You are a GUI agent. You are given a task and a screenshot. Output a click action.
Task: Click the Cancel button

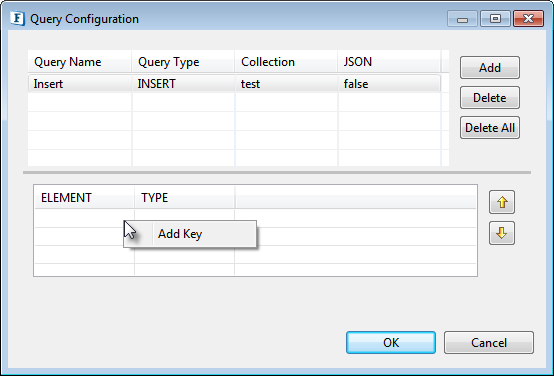coord(489,342)
